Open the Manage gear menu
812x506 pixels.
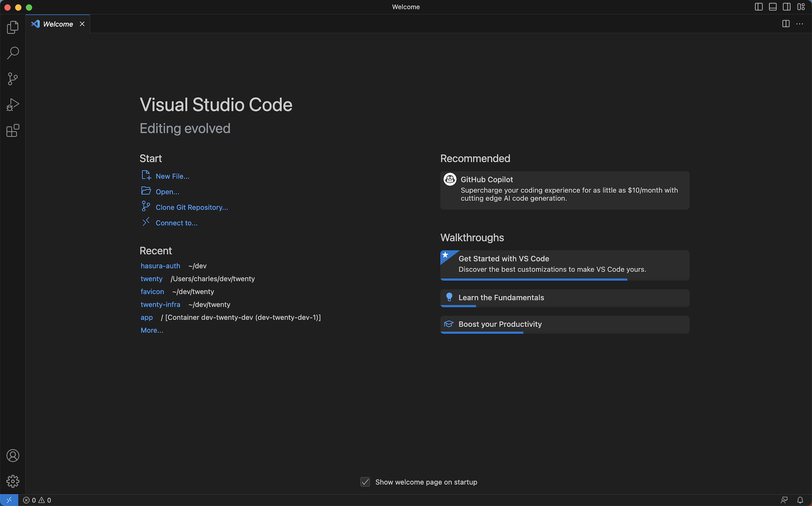pyautogui.click(x=13, y=481)
